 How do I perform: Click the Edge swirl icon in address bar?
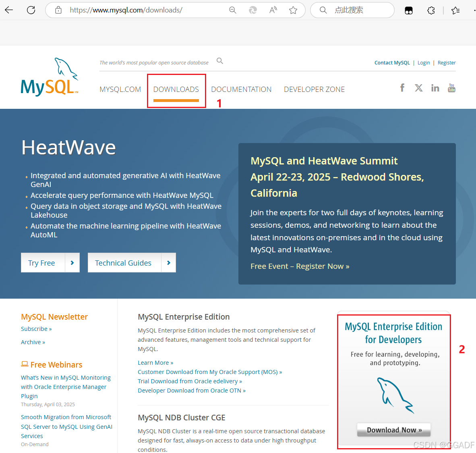coord(252,10)
